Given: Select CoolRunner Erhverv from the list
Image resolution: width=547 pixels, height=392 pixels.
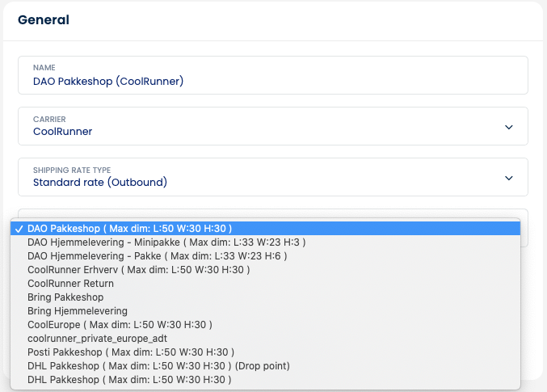Looking at the screenshot, I should pyautogui.click(x=138, y=269).
